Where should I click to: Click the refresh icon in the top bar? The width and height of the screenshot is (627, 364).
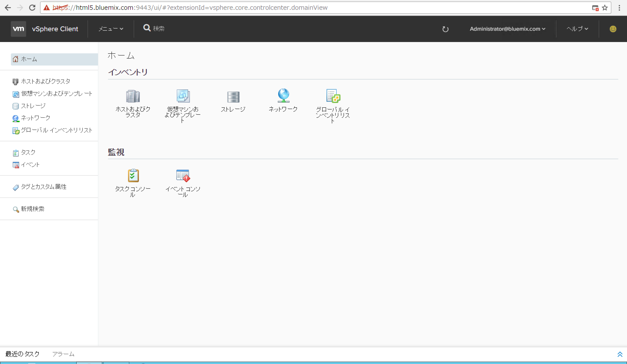pyautogui.click(x=445, y=29)
